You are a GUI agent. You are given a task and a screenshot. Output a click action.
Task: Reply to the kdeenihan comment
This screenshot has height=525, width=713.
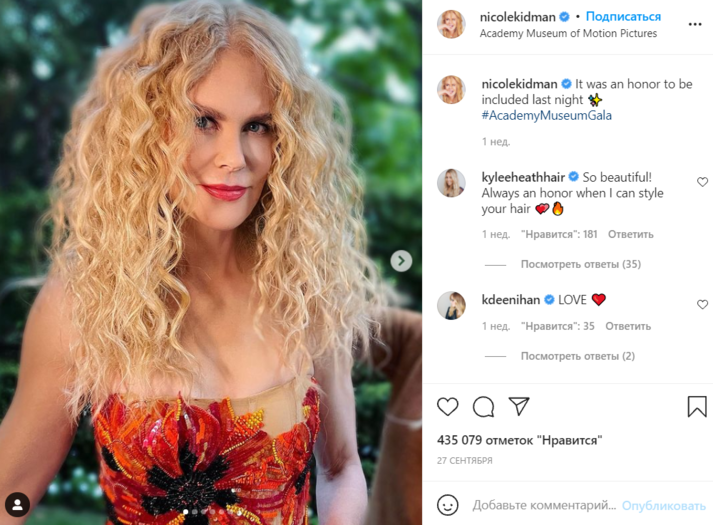click(628, 326)
